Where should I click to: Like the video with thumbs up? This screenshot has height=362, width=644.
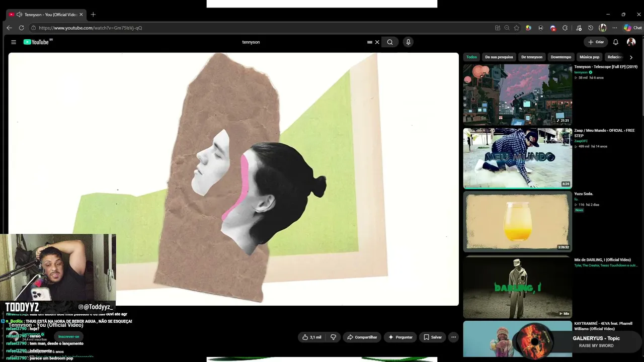(x=311, y=337)
